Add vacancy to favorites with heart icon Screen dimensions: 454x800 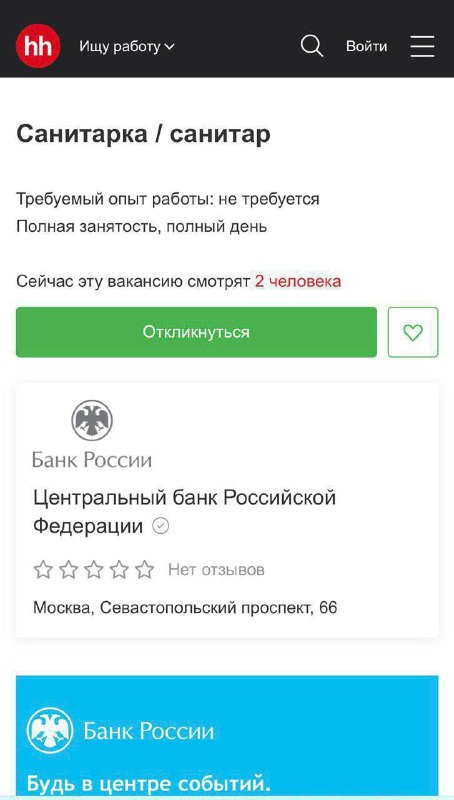pyautogui.click(x=413, y=332)
